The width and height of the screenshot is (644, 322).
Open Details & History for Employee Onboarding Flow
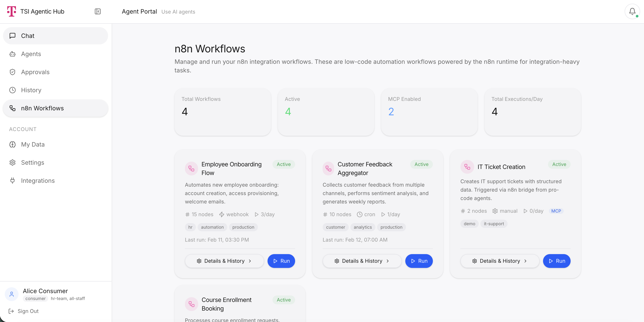224,261
